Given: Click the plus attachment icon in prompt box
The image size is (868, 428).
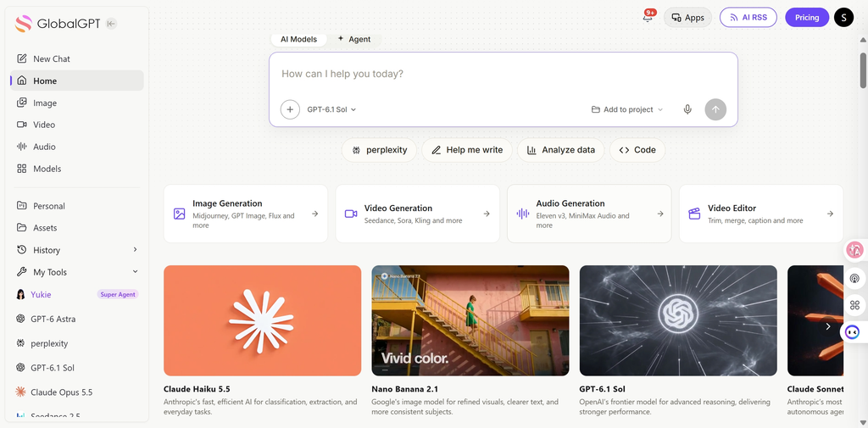Looking at the screenshot, I should click(290, 109).
